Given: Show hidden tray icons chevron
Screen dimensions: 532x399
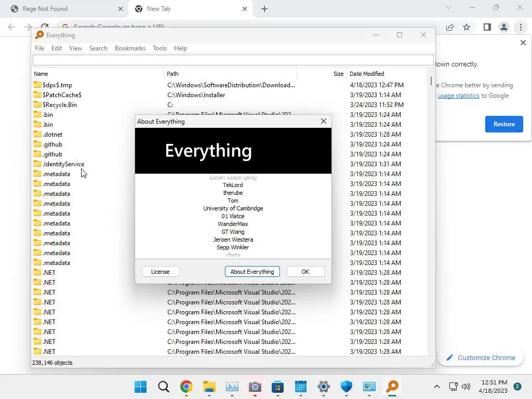Looking at the screenshot, I should (436, 387).
